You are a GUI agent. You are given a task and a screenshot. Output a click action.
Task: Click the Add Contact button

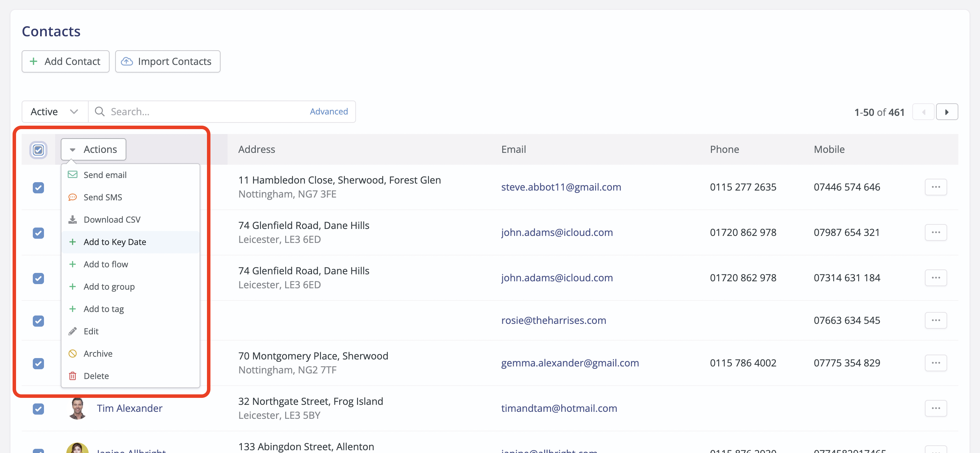[65, 61]
